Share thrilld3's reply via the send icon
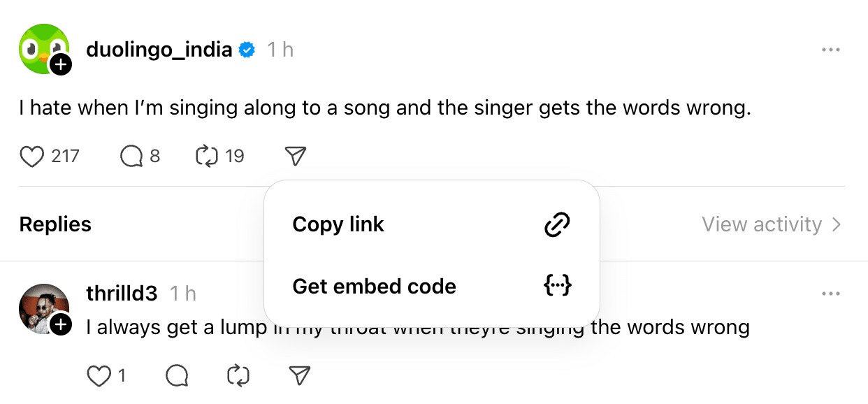The image size is (868, 404). point(299,375)
